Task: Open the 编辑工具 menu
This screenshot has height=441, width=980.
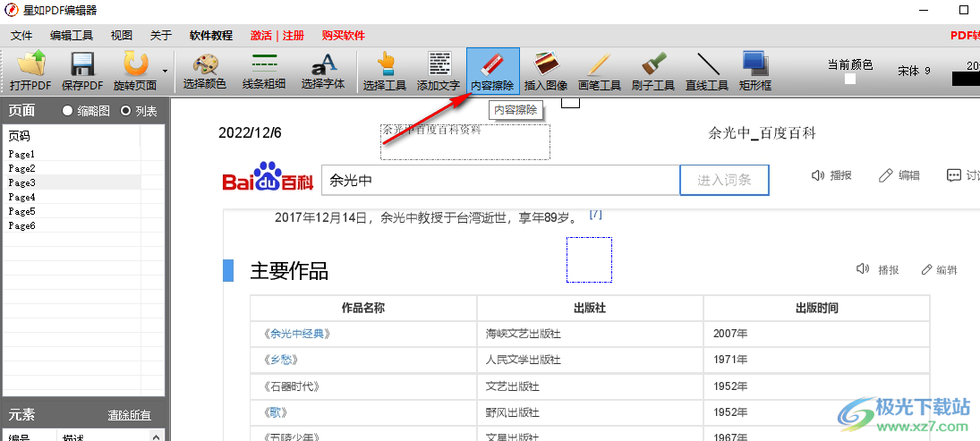Action: click(x=72, y=36)
